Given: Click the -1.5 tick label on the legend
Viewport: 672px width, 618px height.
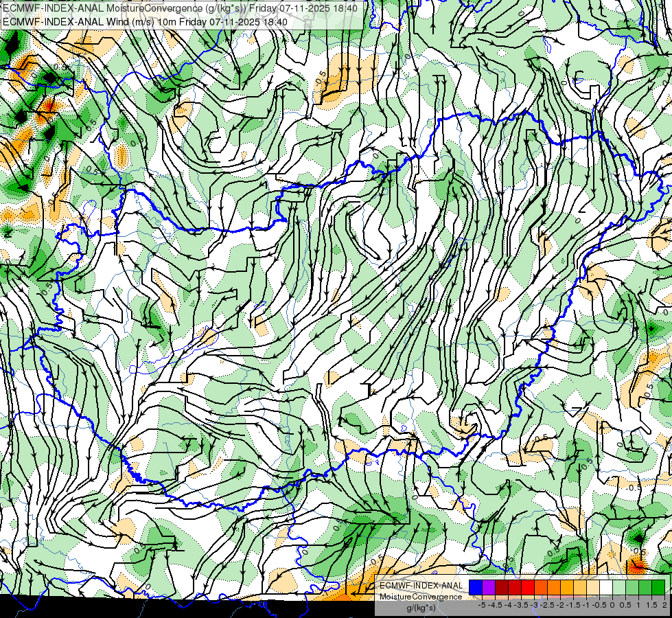Looking at the screenshot, I should coord(573,605).
